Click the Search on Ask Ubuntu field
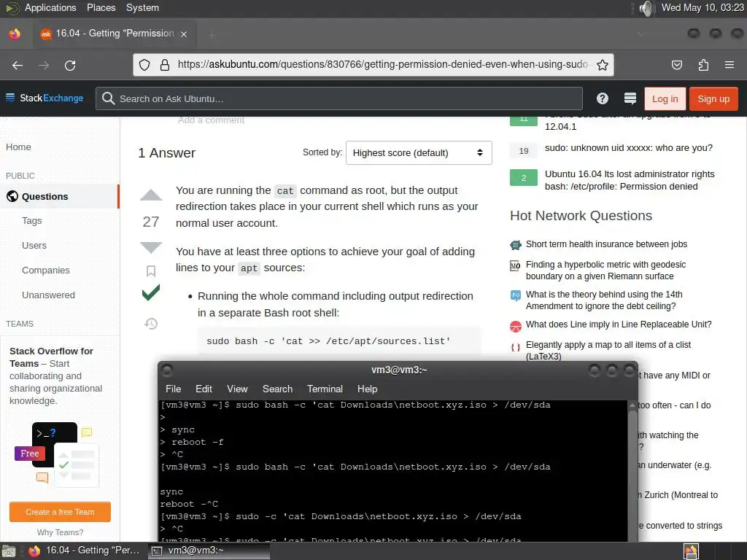747x560 pixels. (339, 98)
